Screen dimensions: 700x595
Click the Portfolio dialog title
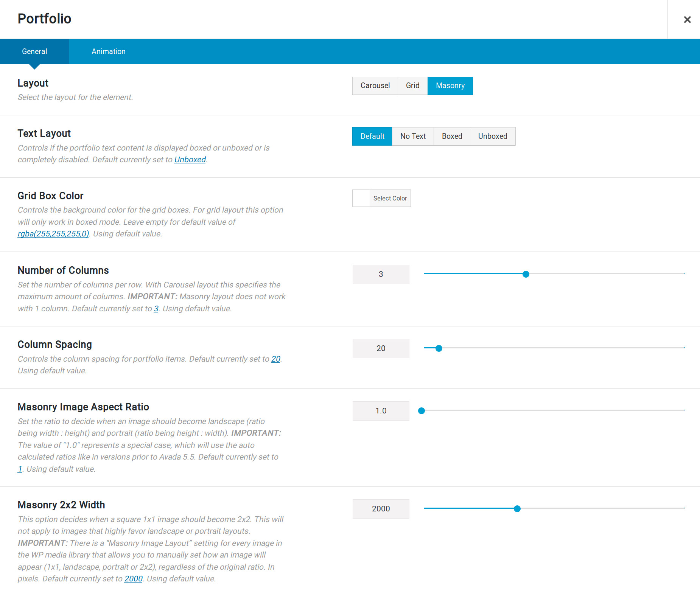coord(45,19)
